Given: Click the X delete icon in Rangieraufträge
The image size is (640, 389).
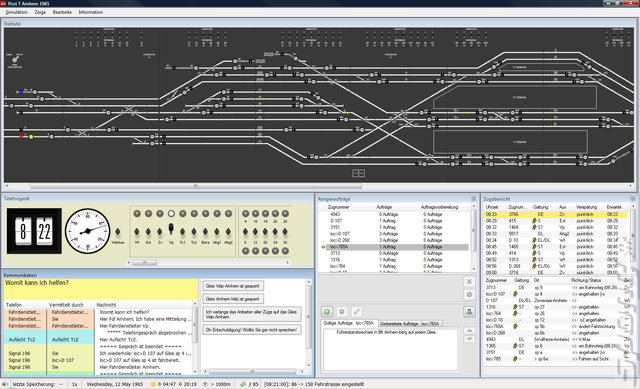Looking at the screenshot, I should pos(469,281).
